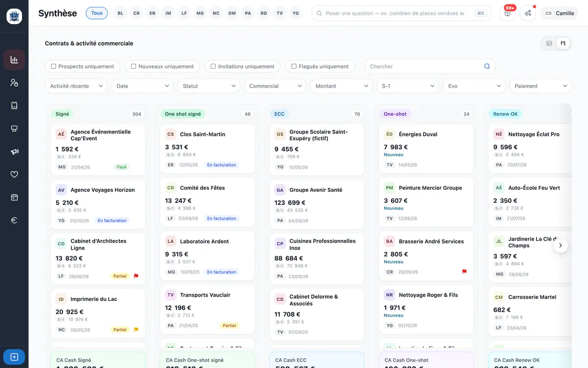Open the monitor screen icon in sidebar

[x=14, y=129]
